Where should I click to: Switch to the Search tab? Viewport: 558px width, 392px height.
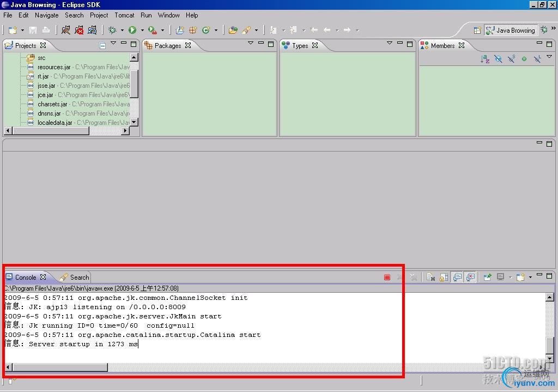click(74, 277)
